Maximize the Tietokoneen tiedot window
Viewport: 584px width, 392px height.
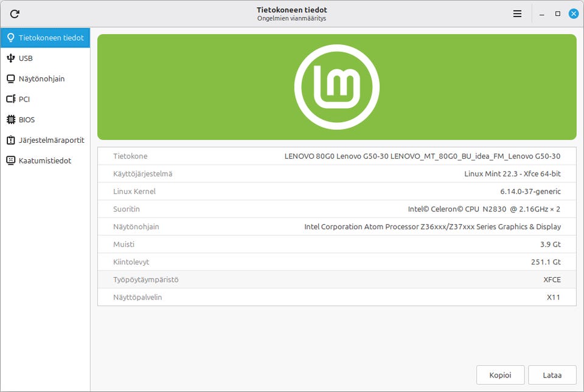click(x=558, y=14)
